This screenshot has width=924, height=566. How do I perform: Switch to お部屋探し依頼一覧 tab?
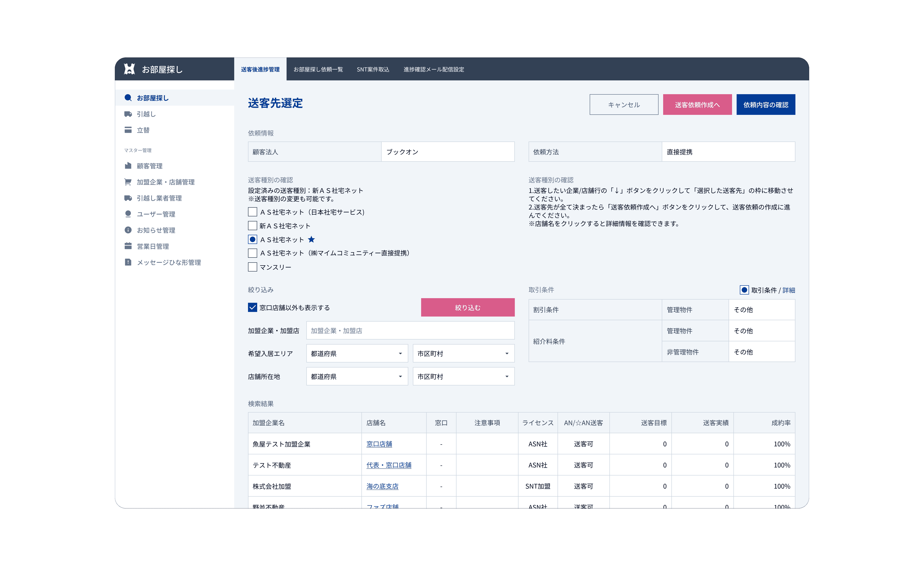pos(318,69)
